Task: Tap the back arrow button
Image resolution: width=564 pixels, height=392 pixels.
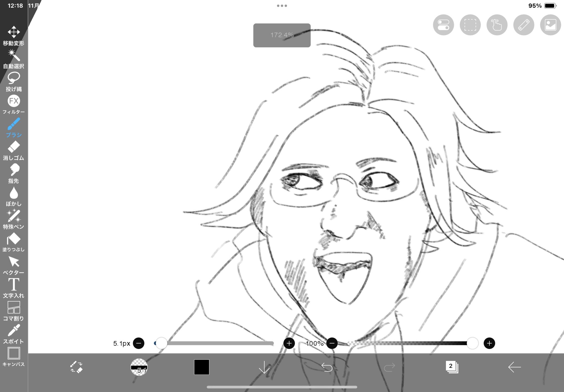Action: (514, 367)
